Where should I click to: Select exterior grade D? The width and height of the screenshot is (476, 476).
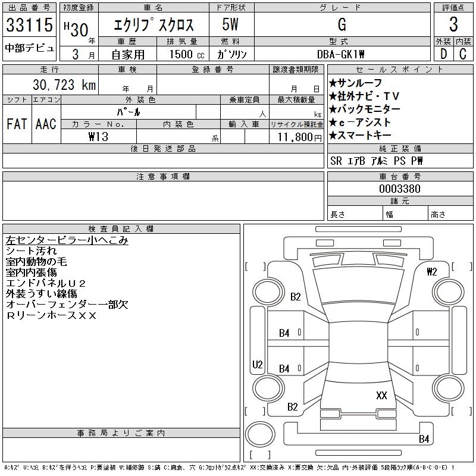443,54
